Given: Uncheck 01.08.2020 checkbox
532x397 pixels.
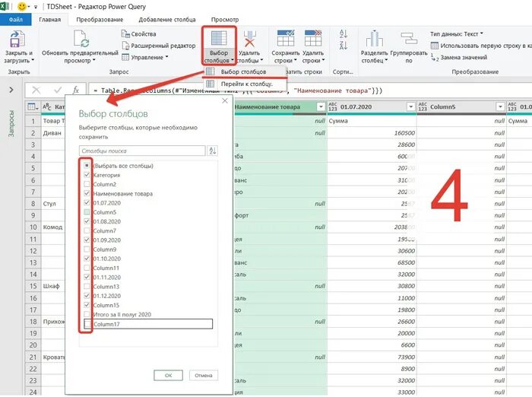Looking at the screenshot, I should 87,221.
